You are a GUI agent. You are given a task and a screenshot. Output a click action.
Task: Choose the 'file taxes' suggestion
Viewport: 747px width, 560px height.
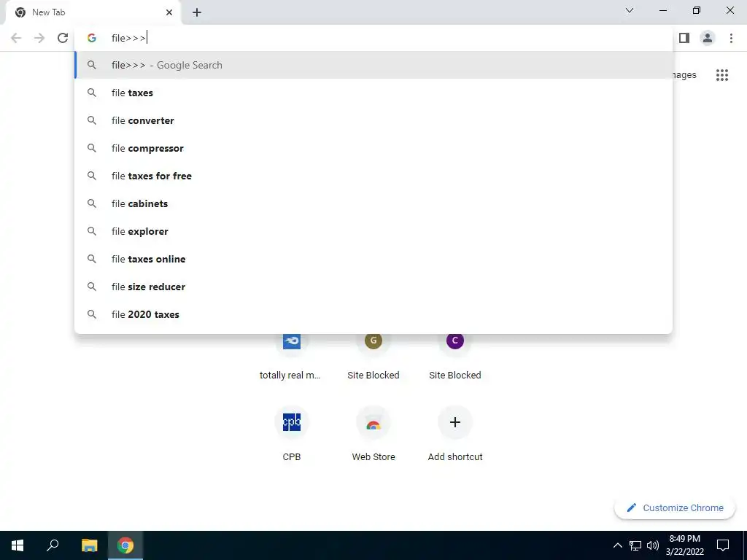click(x=373, y=93)
